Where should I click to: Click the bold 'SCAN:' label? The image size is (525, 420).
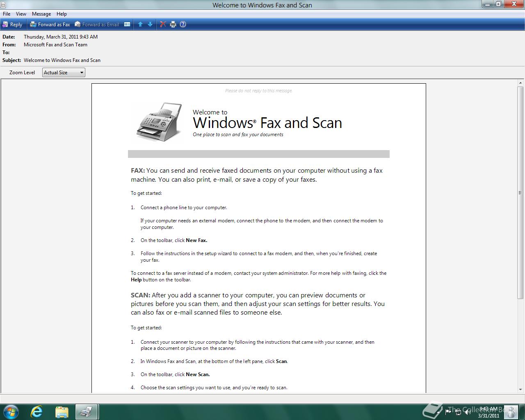point(141,295)
